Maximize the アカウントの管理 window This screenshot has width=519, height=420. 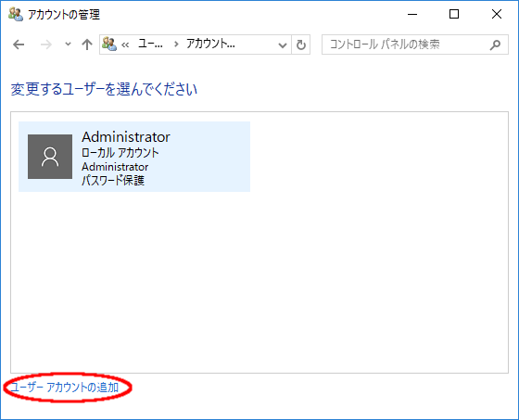(454, 14)
